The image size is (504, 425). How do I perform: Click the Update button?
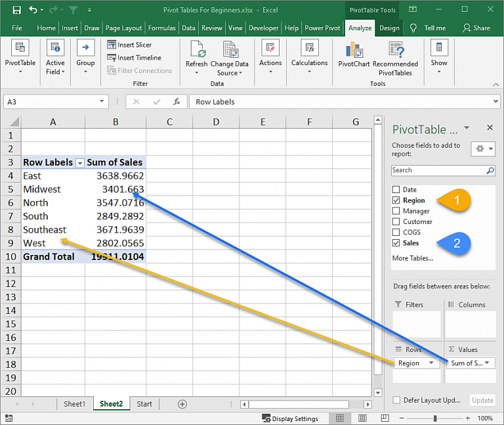point(482,400)
